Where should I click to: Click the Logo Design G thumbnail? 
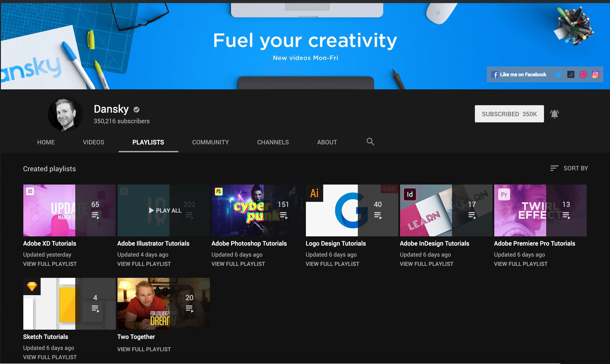pos(352,210)
